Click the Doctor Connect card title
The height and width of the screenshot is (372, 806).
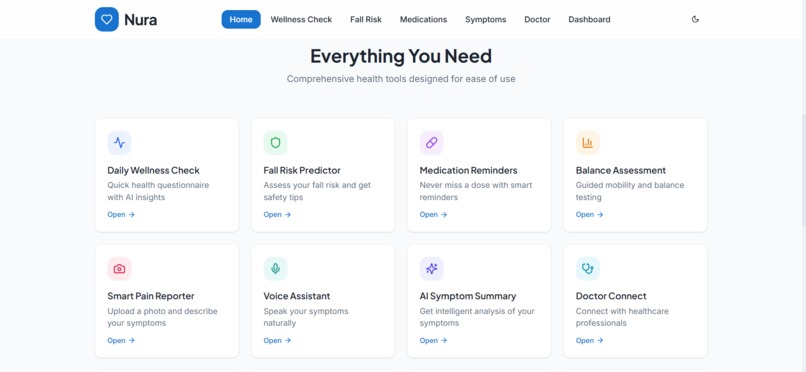[611, 296]
